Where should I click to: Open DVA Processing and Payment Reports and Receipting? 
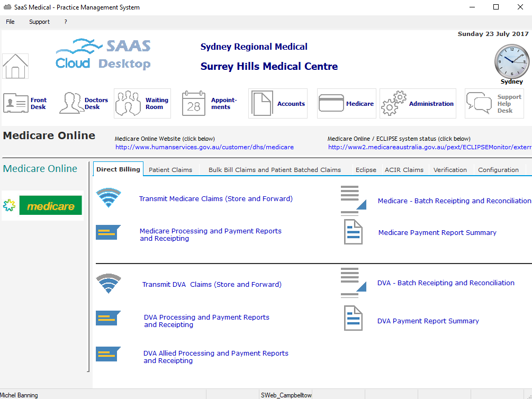pos(206,321)
